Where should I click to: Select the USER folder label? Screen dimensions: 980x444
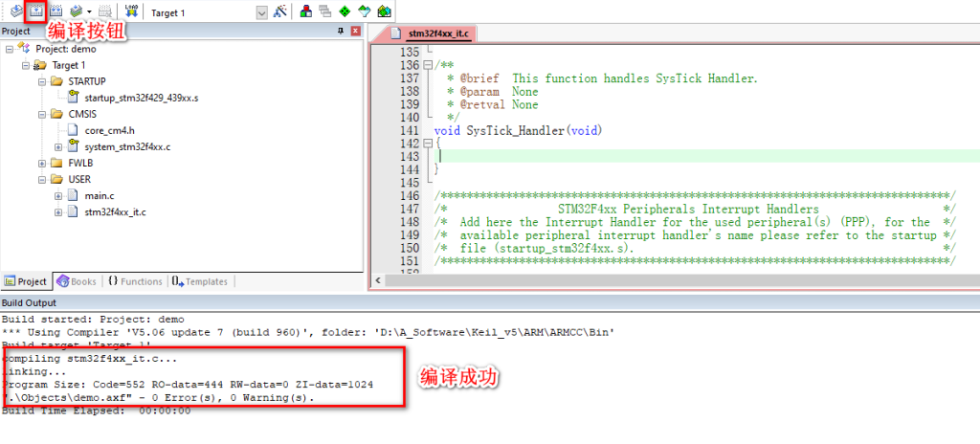[79, 180]
